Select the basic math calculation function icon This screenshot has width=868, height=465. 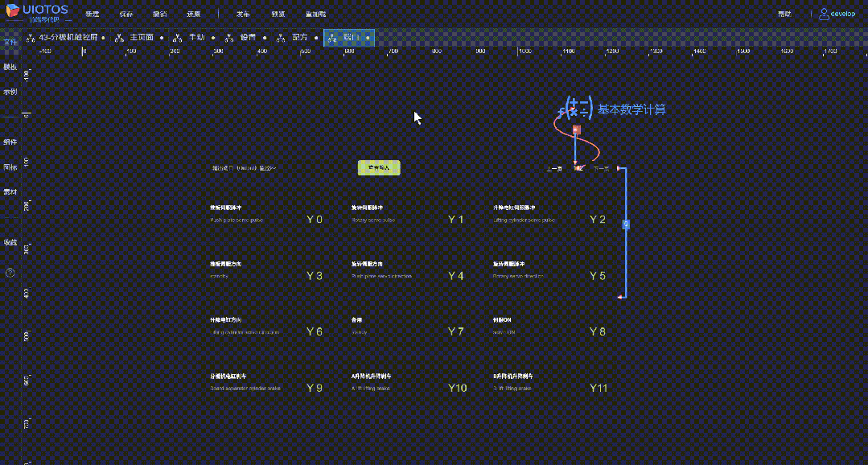pyautogui.click(x=576, y=108)
